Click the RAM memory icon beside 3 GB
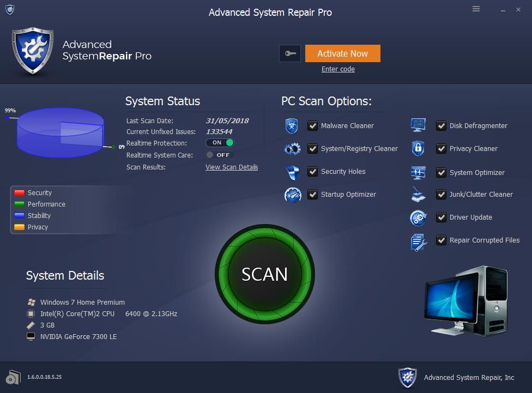Viewport: 532px width, 393px height. point(31,325)
